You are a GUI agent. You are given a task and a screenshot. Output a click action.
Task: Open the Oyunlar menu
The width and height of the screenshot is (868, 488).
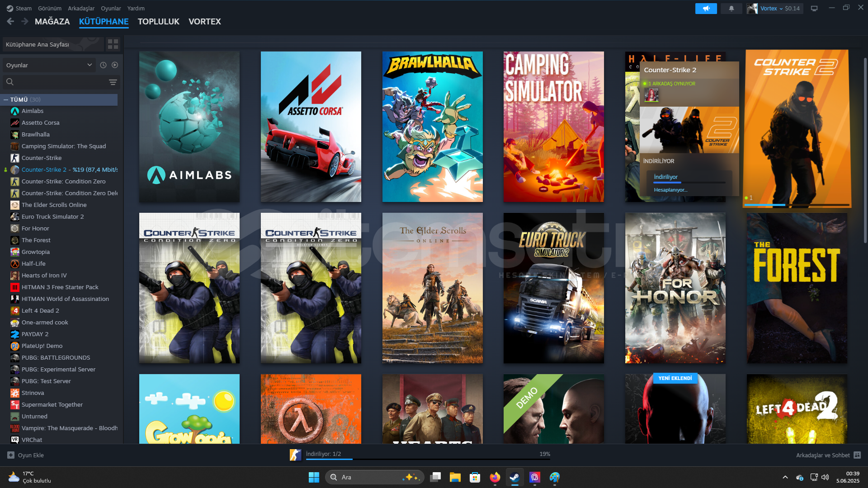click(111, 8)
